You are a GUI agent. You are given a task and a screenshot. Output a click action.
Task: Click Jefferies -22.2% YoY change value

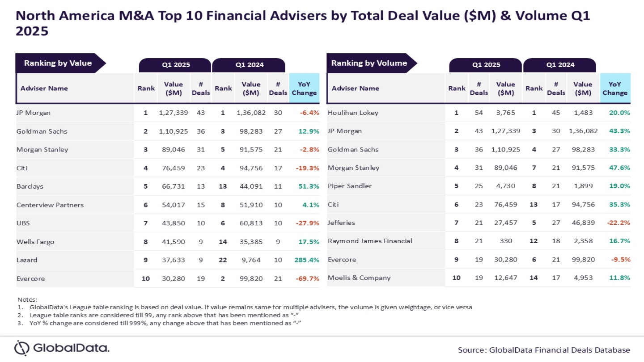pos(618,223)
